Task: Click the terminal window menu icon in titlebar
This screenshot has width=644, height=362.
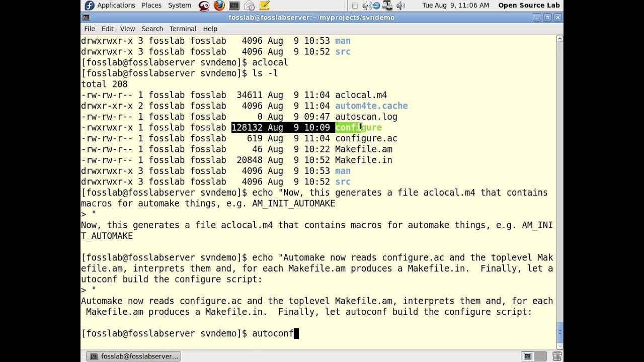Action: click(86, 18)
